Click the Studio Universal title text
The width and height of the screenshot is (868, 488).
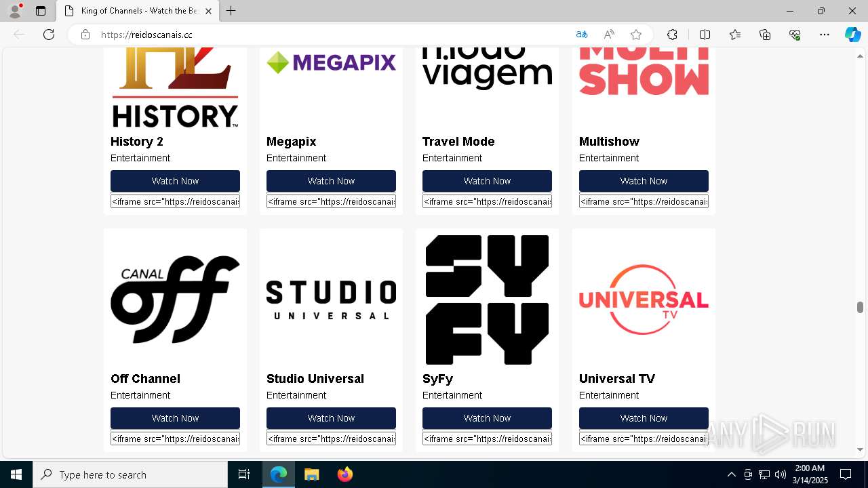tap(315, 379)
